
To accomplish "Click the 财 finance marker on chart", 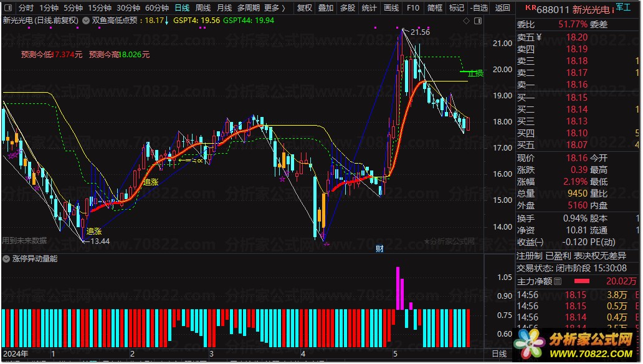I will pyautogui.click(x=379, y=248).
